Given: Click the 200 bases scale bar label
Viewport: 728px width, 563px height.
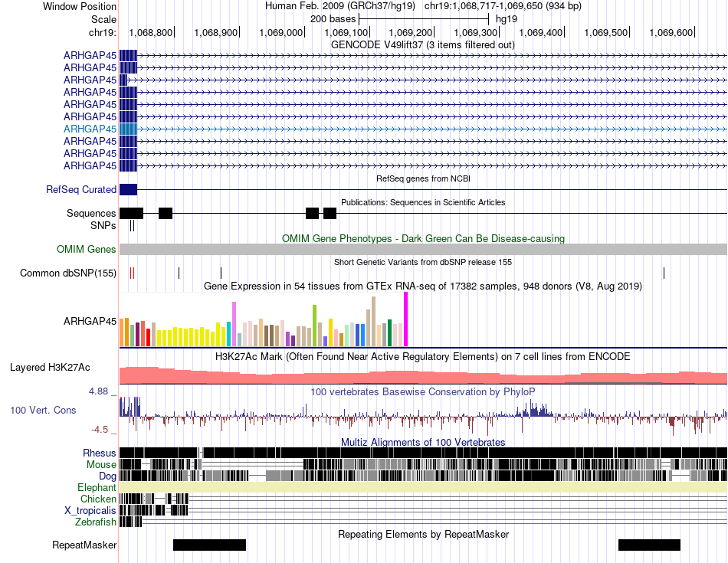Looking at the screenshot, I should coord(333,19).
